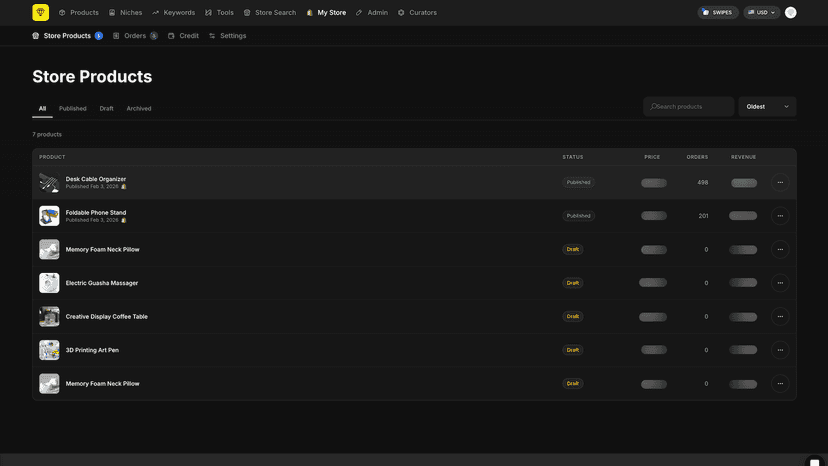
Task: Click Creative Display Coffee Table thumbnail
Action: coord(49,316)
